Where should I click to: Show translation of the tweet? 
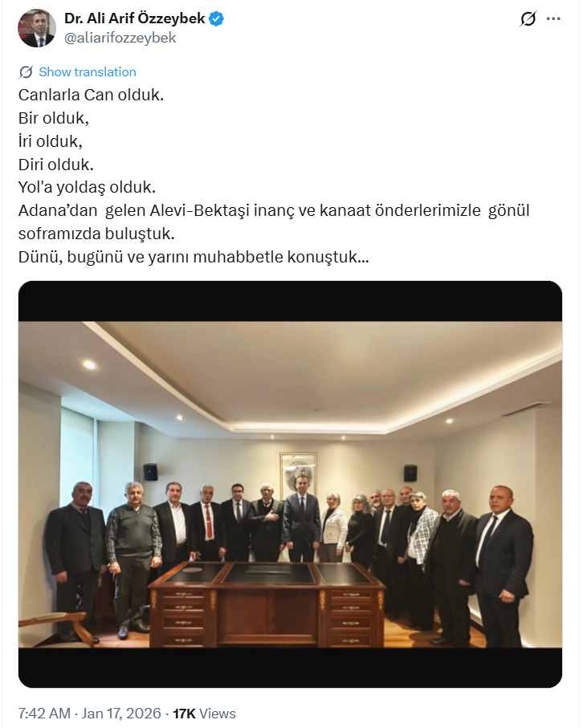(88, 72)
